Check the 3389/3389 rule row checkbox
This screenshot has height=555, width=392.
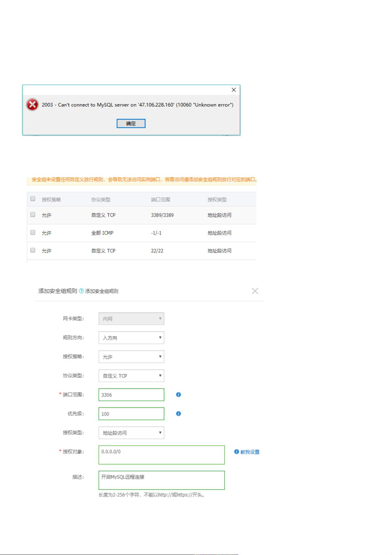point(33,214)
